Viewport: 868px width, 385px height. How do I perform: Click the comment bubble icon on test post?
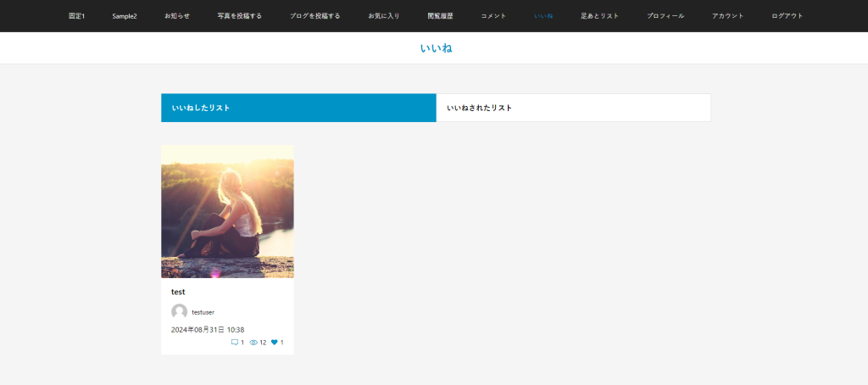[235, 343]
